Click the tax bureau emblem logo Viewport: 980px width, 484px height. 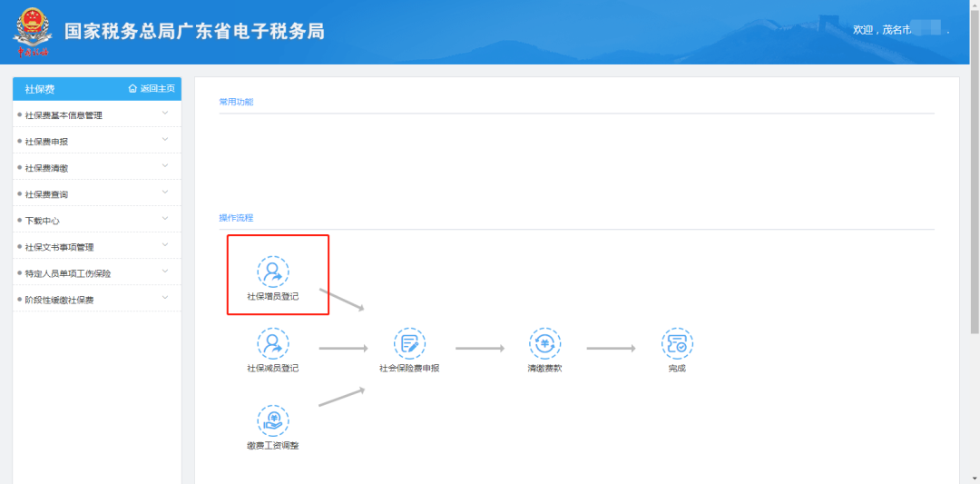pos(31,32)
